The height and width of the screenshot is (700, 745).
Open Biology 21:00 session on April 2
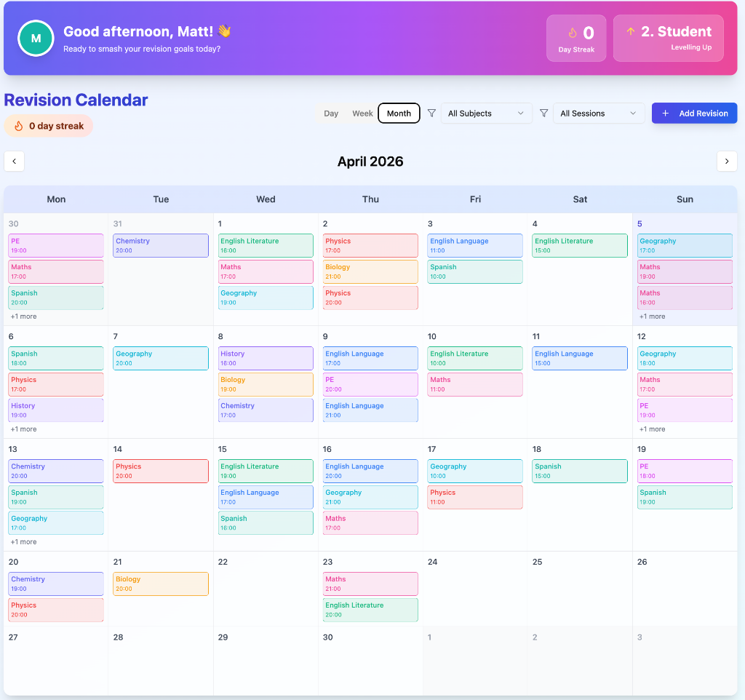370,272
